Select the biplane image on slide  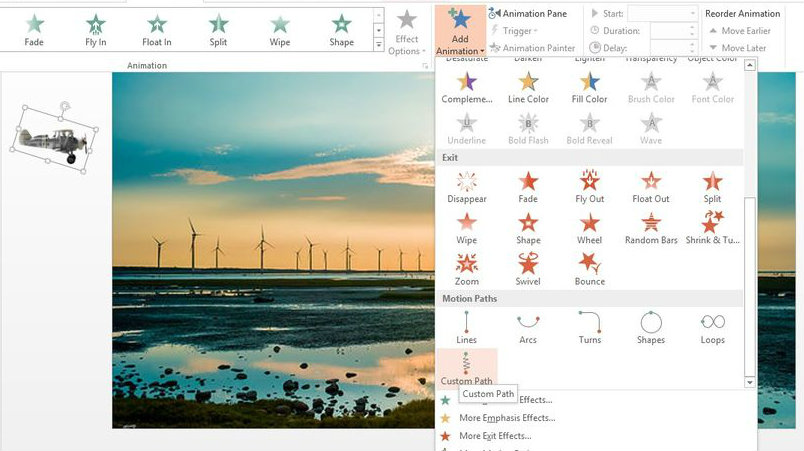click(54, 141)
